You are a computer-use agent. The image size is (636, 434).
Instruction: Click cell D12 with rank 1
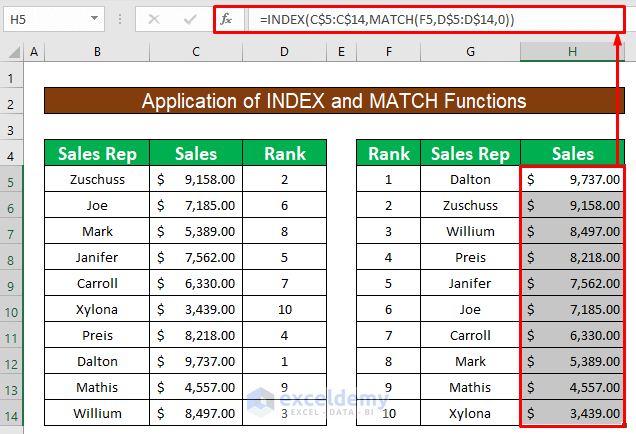[x=284, y=361]
